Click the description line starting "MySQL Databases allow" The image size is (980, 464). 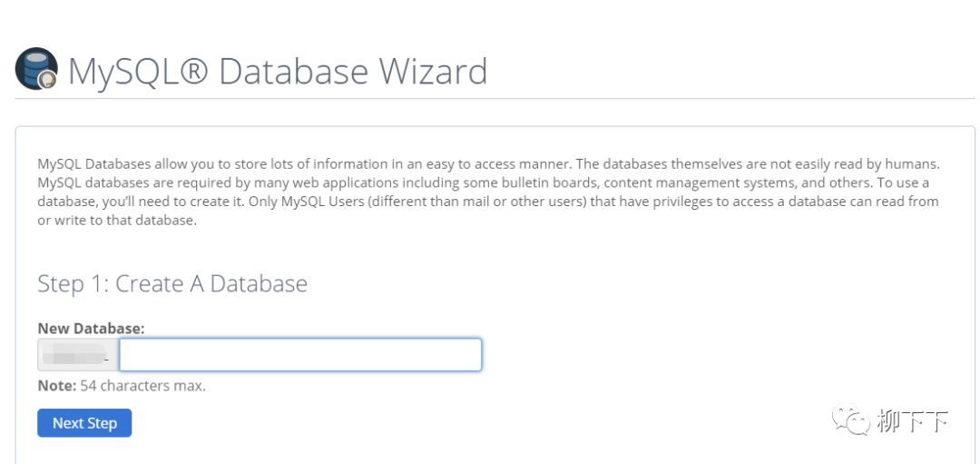[488, 164]
